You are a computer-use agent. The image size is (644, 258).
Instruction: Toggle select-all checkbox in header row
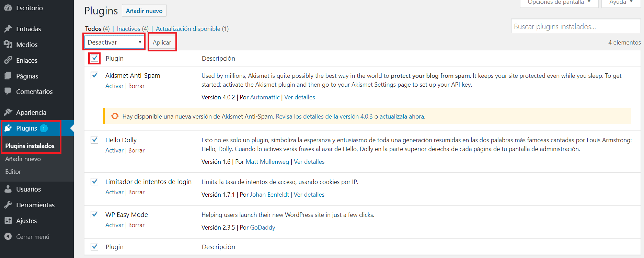point(94,58)
